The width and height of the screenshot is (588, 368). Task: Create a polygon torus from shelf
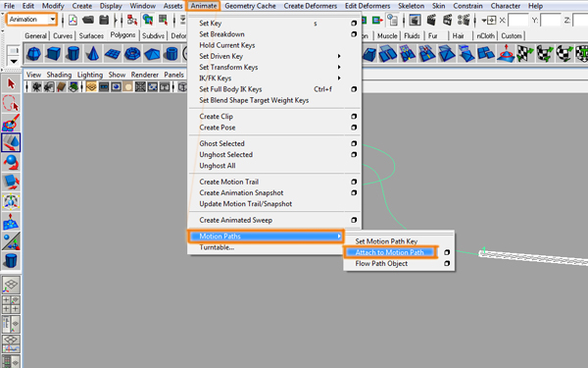132,54
